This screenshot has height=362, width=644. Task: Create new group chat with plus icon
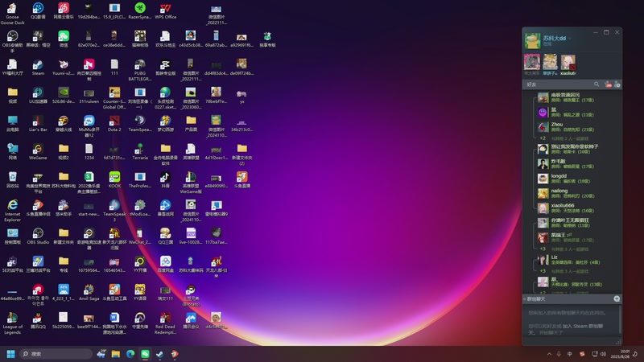coord(617,298)
